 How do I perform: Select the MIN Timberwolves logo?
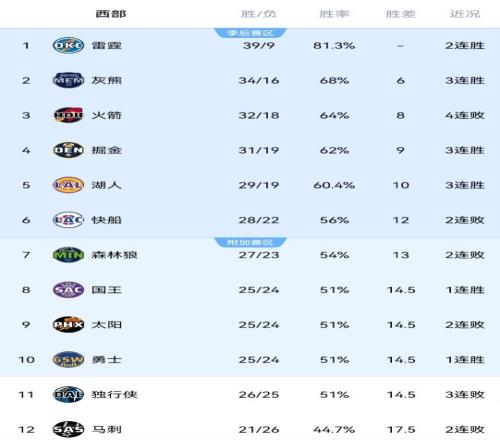coord(68,255)
